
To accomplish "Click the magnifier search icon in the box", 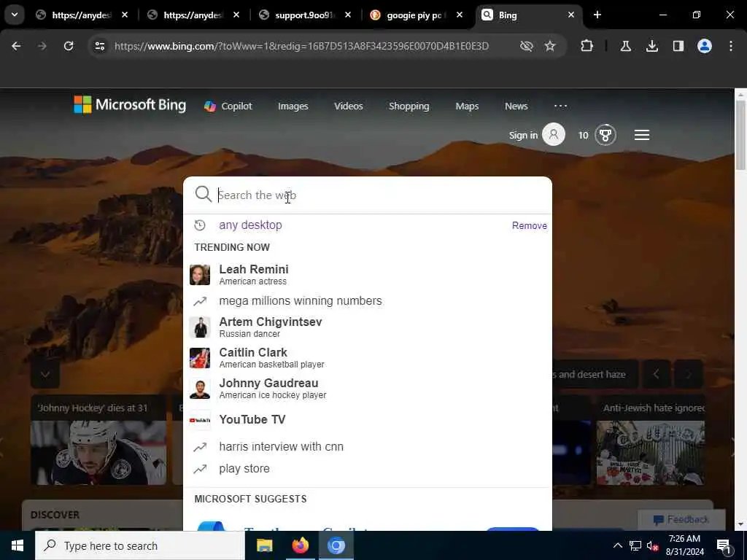I will point(203,194).
